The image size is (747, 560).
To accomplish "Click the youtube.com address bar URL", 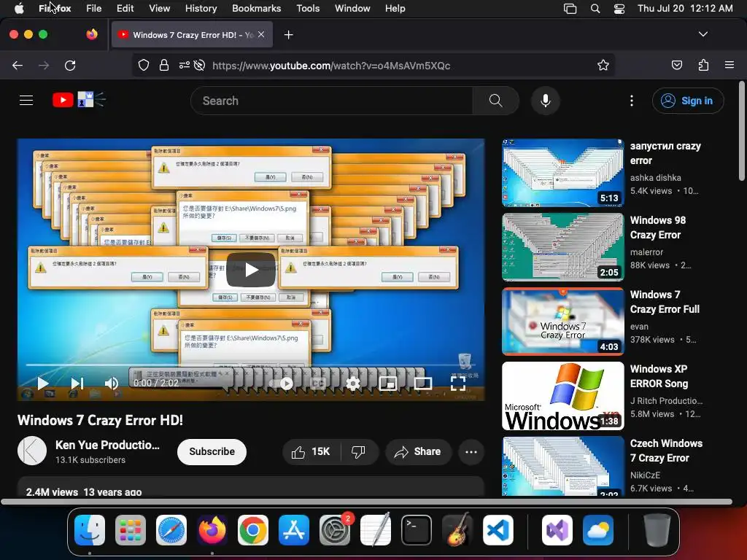I will click(x=331, y=66).
